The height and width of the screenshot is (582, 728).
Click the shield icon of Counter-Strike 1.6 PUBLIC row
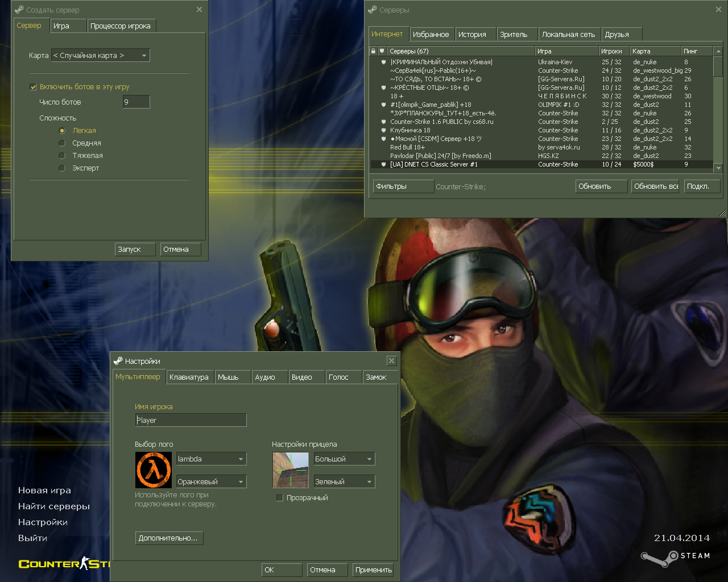(383, 122)
